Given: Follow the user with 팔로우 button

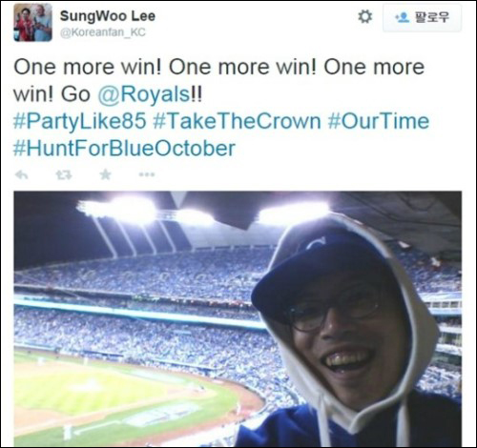Looking at the screenshot, I should [x=422, y=18].
